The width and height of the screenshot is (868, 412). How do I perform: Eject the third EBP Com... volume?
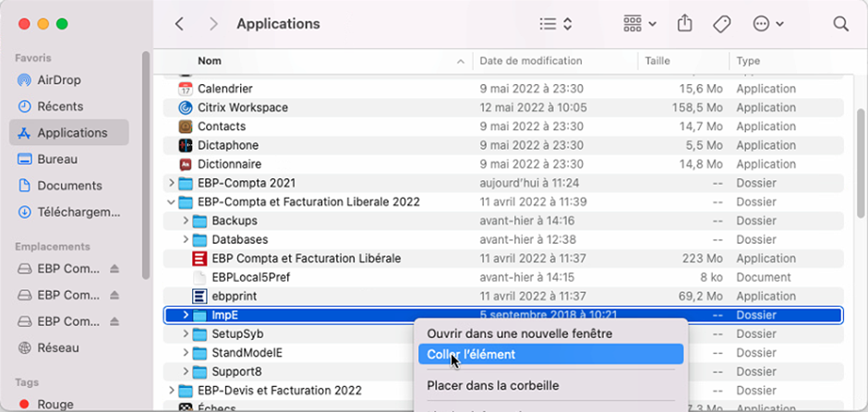coord(114,321)
